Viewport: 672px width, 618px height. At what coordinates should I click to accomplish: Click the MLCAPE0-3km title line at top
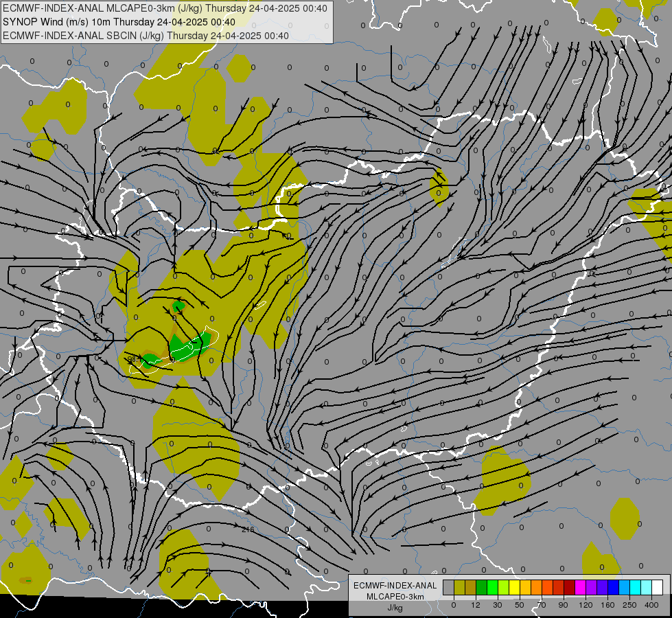(x=165, y=8)
